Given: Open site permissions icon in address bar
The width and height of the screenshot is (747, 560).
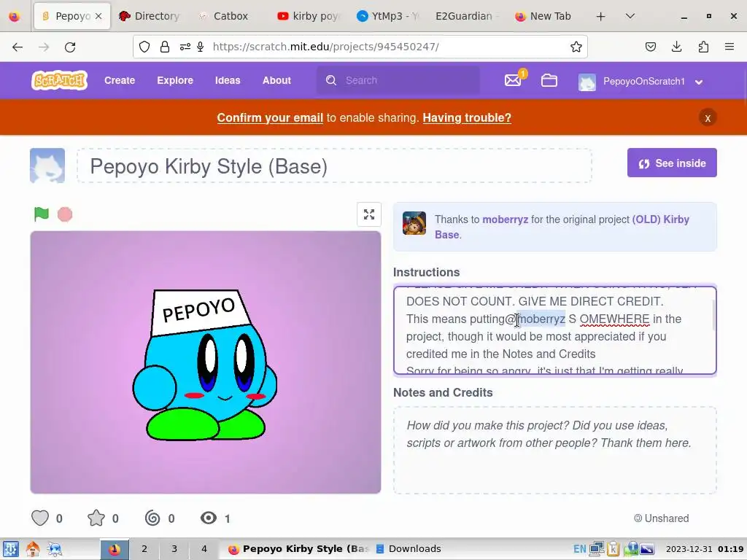Looking at the screenshot, I should 185,47.
